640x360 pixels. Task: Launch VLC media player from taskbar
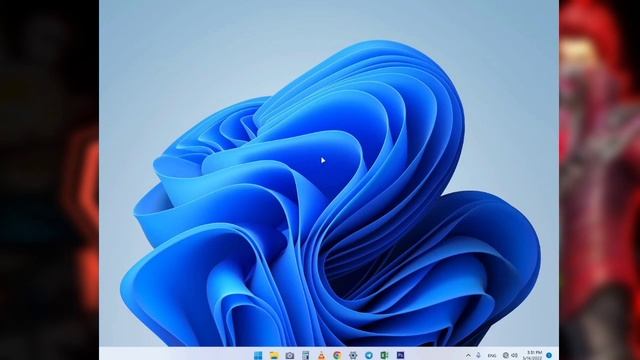click(322, 356)
